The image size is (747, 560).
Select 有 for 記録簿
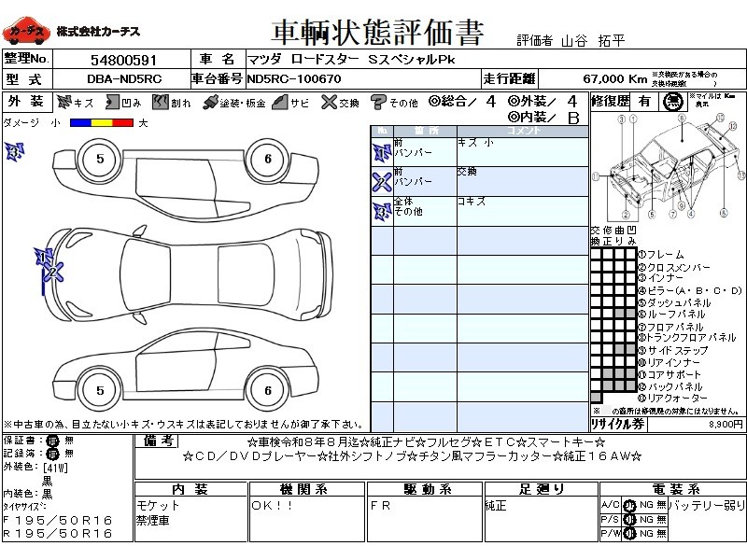coord(52,454)
